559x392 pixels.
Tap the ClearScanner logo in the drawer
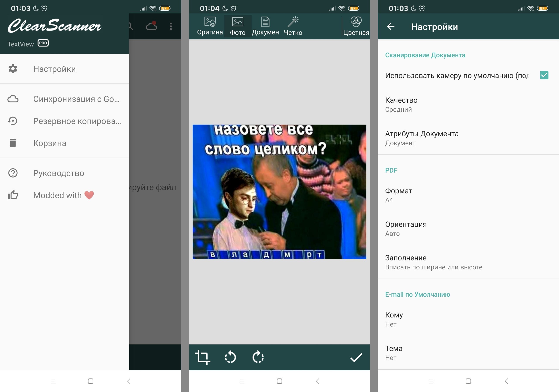[55, 26]
